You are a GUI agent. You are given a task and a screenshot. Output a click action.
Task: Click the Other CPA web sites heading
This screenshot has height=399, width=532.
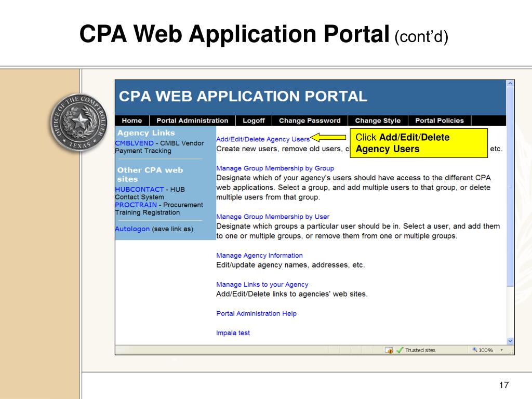(150, 175)
